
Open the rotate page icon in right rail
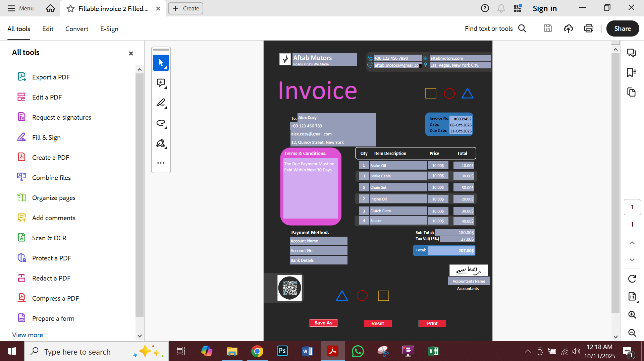632,279
